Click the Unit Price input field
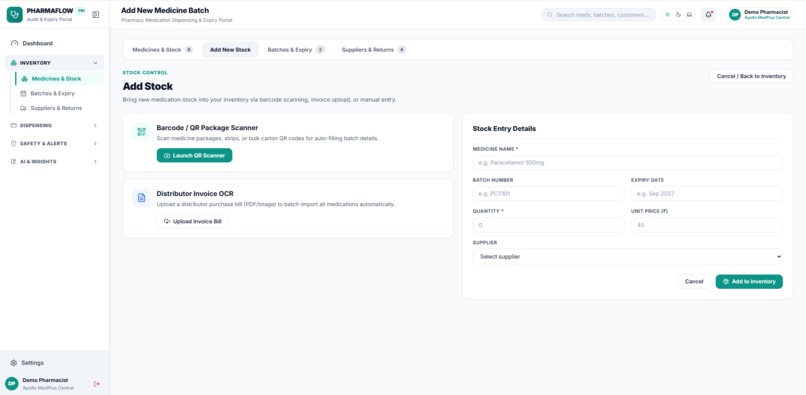This screenshot has height=395, width=806. point(707,225)
